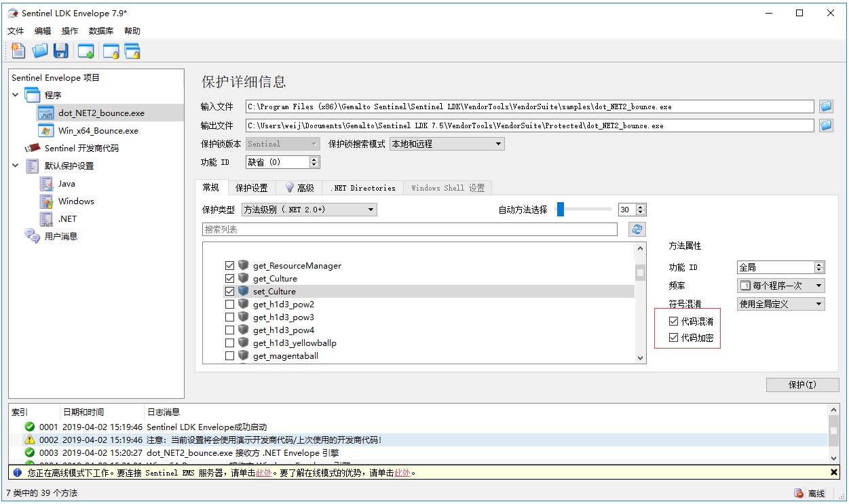The width and height of the screenshot is (849, 504).
Task: Click the warning icon on log entry 0002
Action: [29, 440]
